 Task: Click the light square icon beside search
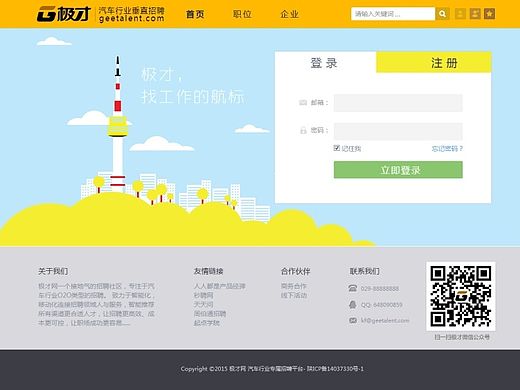(x=460, y=14)
